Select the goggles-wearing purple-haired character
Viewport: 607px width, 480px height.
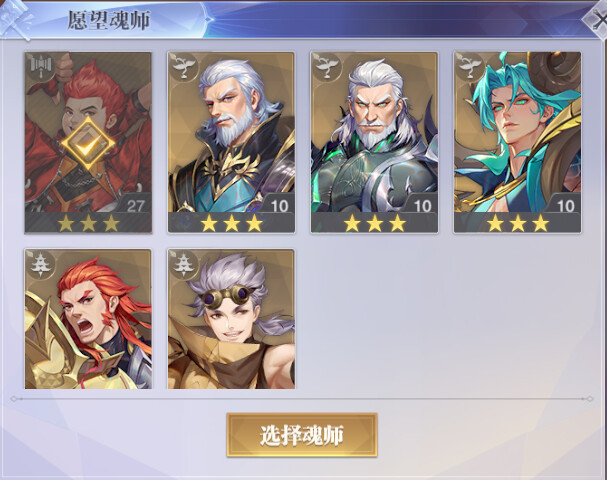(x=231, y=319)
